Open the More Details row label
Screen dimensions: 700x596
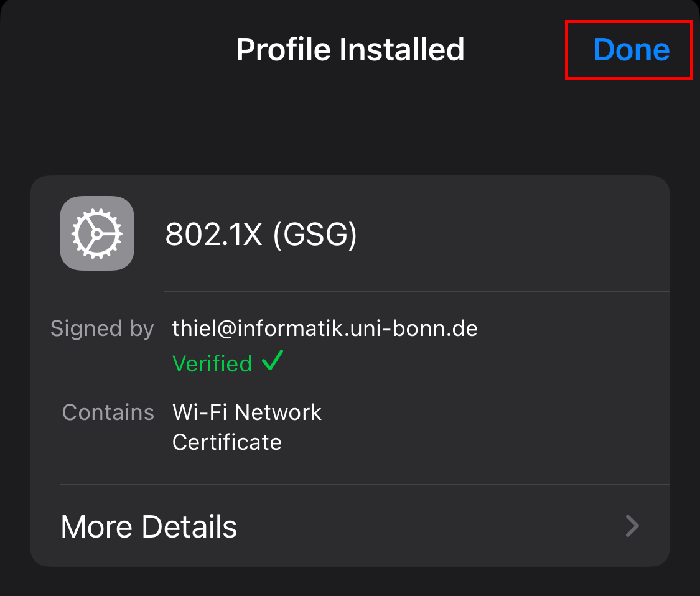(149, 526)
